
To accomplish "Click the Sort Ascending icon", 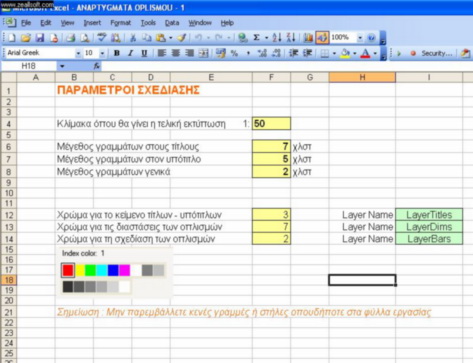I will coord(276,38).
